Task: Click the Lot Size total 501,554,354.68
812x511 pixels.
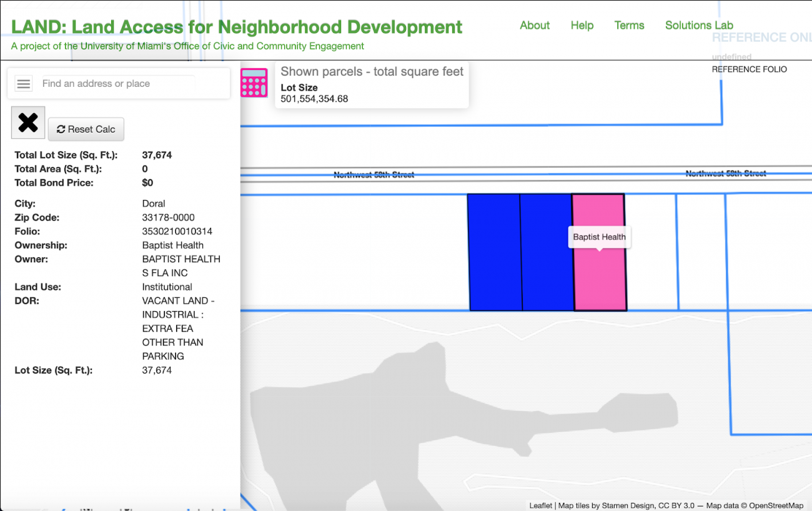Action: (x=314, y=99)
